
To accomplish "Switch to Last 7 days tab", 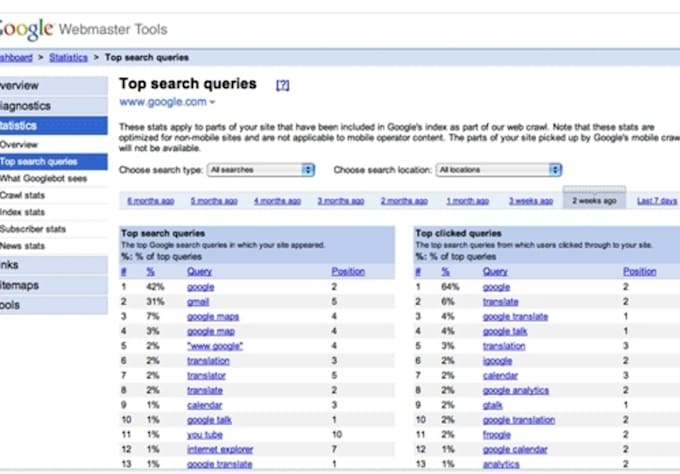I will pyautogui.click(x=657, y=201).
